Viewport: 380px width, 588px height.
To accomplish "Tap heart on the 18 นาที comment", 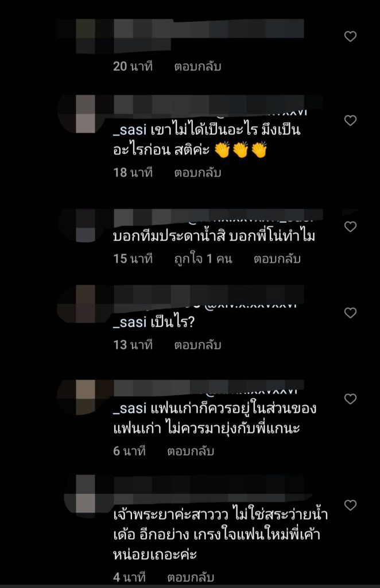I will pos(350,121).
